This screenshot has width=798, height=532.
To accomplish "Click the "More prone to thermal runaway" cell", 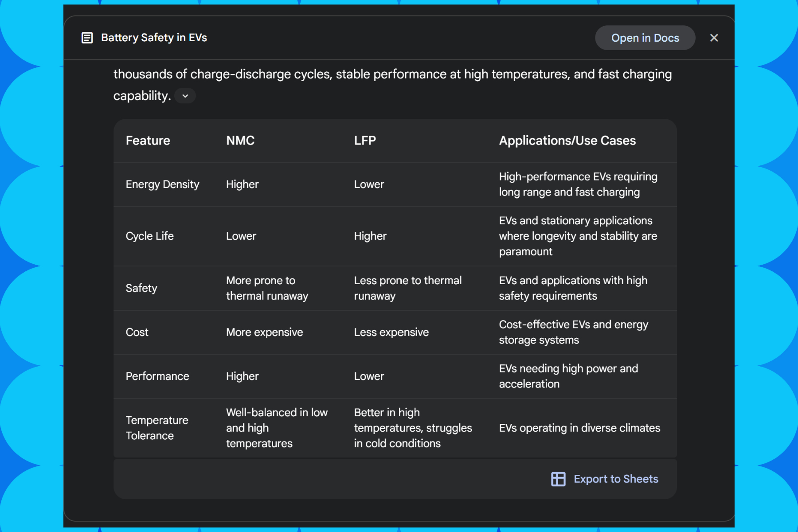I will 267,288.
